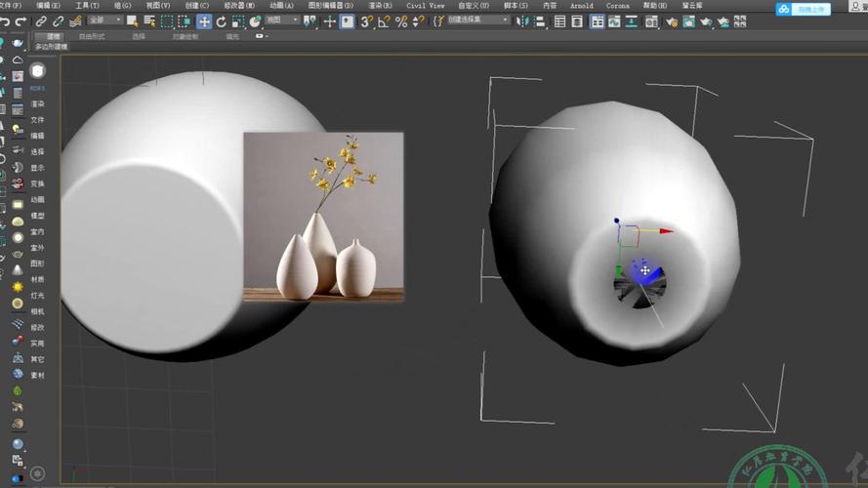The image size is (868, 488).
Task: Click Render in the Cloud teapot icon
Action: pos(723,21)
